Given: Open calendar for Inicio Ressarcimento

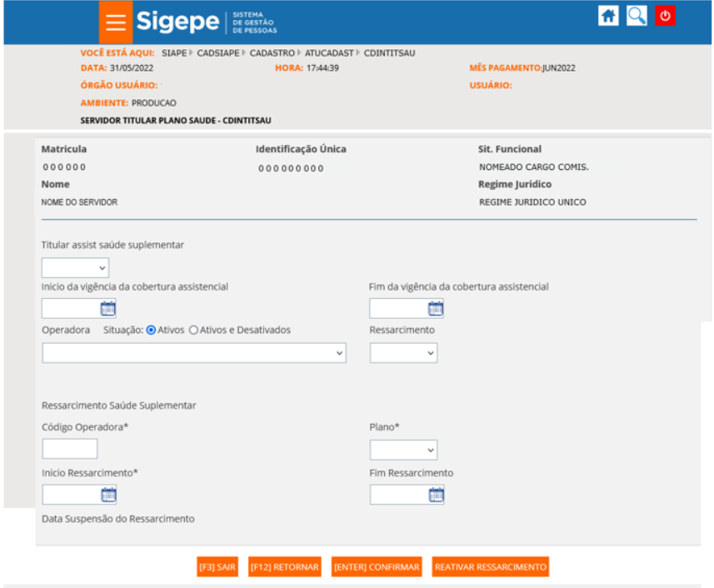Looking at the screenshot, I should (107, 495).
